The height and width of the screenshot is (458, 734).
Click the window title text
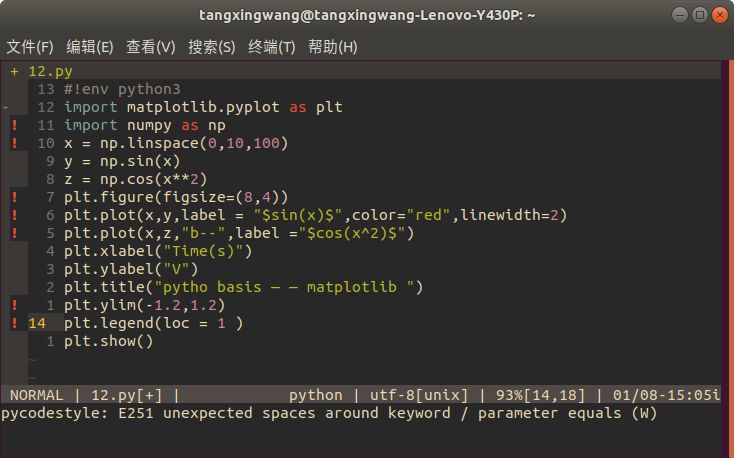(x=367, y=15)
